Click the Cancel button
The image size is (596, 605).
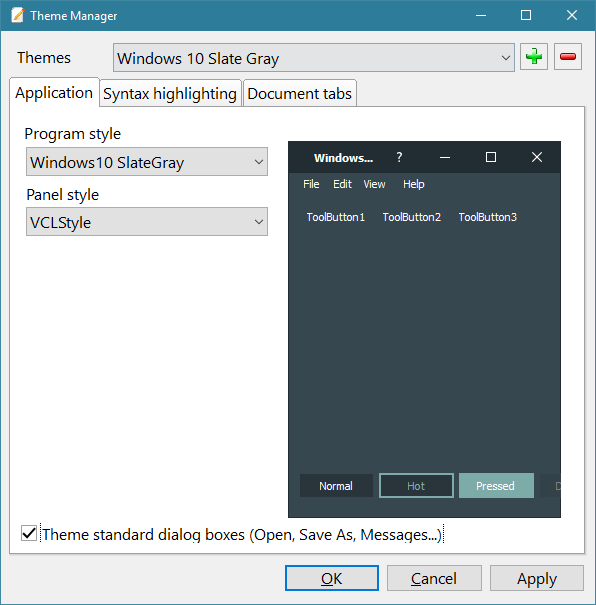pos(434,578)
